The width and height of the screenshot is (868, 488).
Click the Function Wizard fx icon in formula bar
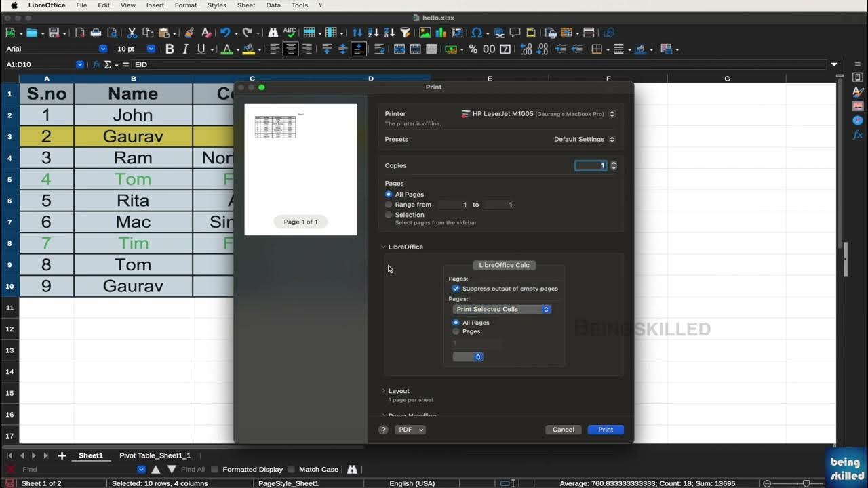point(96,64)
